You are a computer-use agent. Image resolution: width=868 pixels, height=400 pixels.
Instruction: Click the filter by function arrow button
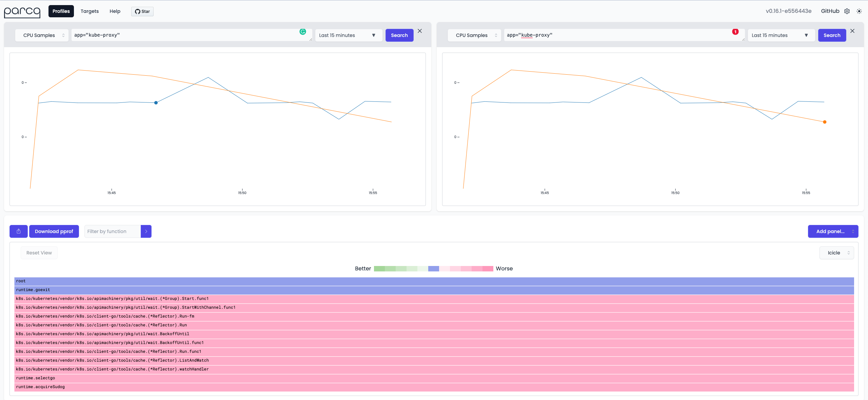point(146,231)
